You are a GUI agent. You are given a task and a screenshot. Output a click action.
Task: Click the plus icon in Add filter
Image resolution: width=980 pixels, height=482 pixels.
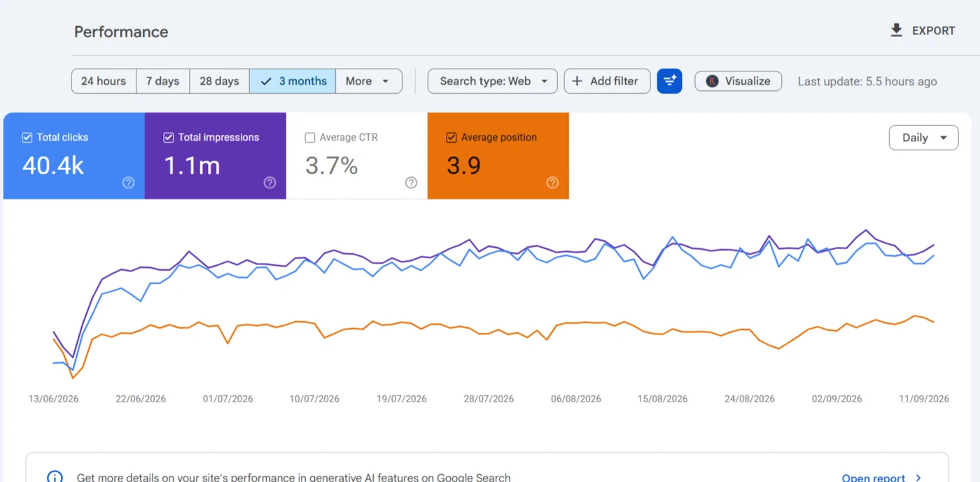coord(577,81)
